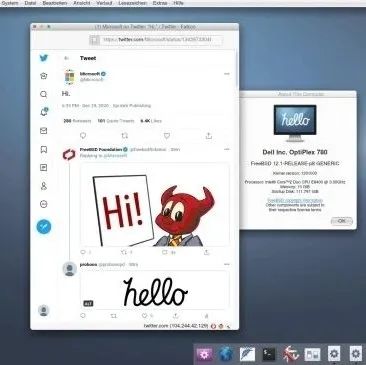Click the probono user avatar
This screenshot has width=366, height=365.
click(x=70, y=269)
